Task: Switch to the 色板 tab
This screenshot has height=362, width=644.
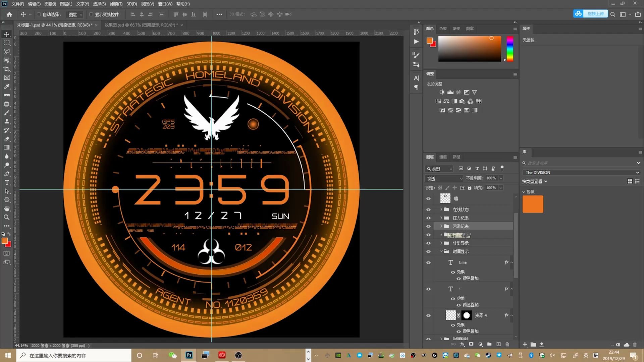Action: [x=443, y=28]
